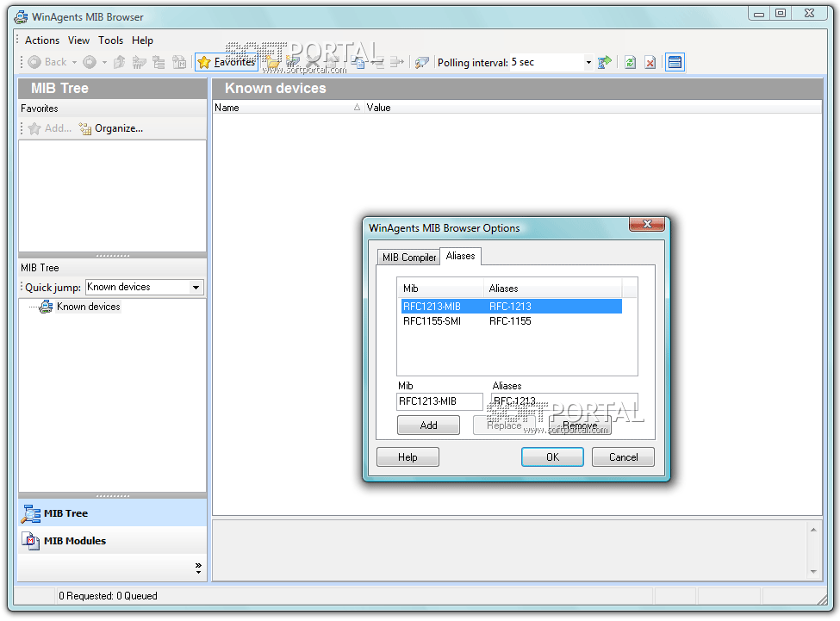The height and width of the screenshot is (621, 840).
Task: Focus the Aliases input field with RFC-1213
Action: (x=564, y=401)
